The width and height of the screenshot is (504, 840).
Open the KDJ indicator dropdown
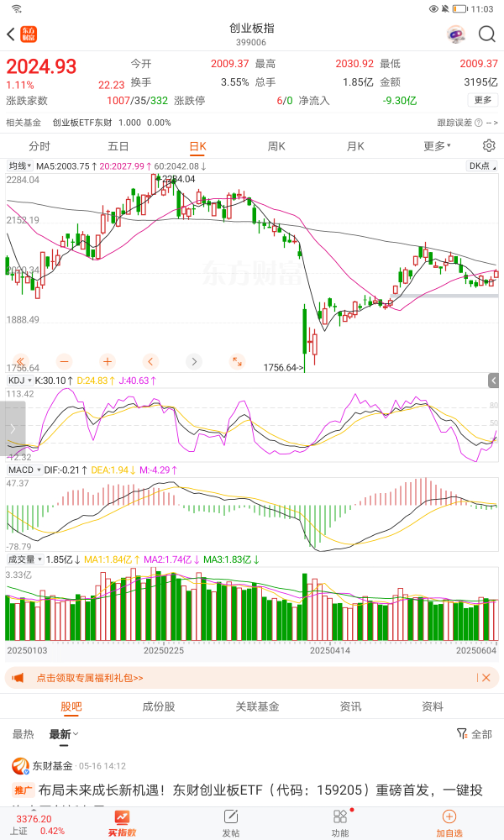[x=18, y=381]
